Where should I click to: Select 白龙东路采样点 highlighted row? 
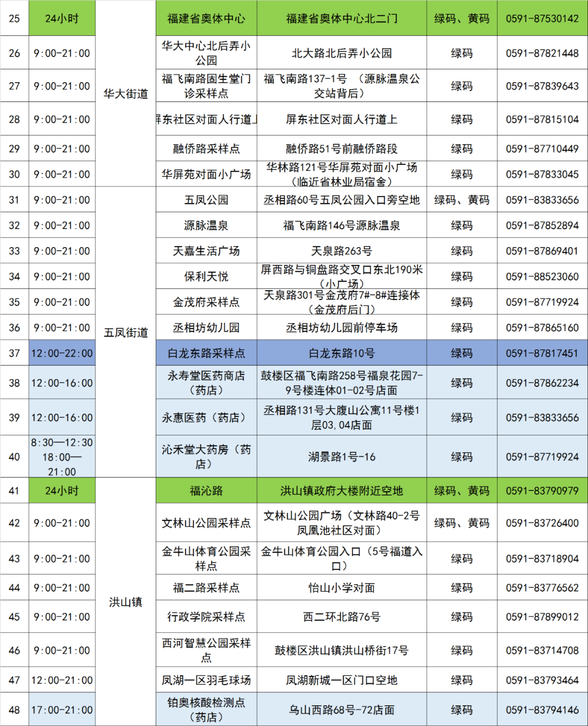[206, 353]
